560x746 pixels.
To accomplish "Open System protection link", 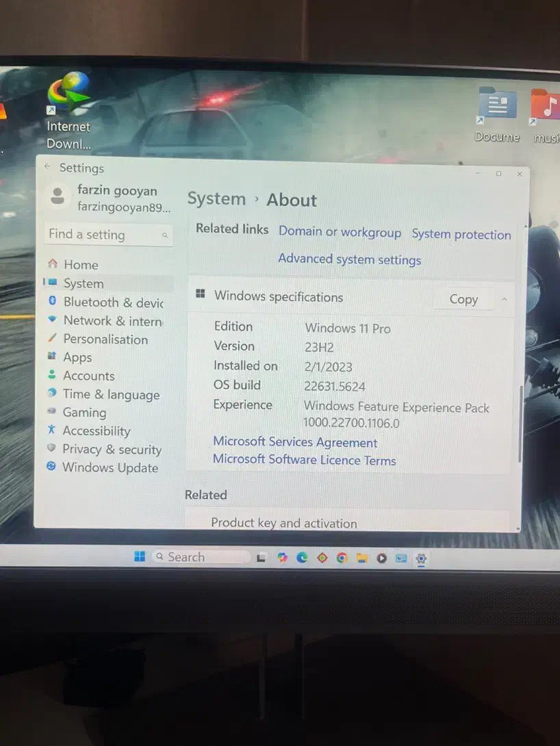I will (x=461, y=234).
